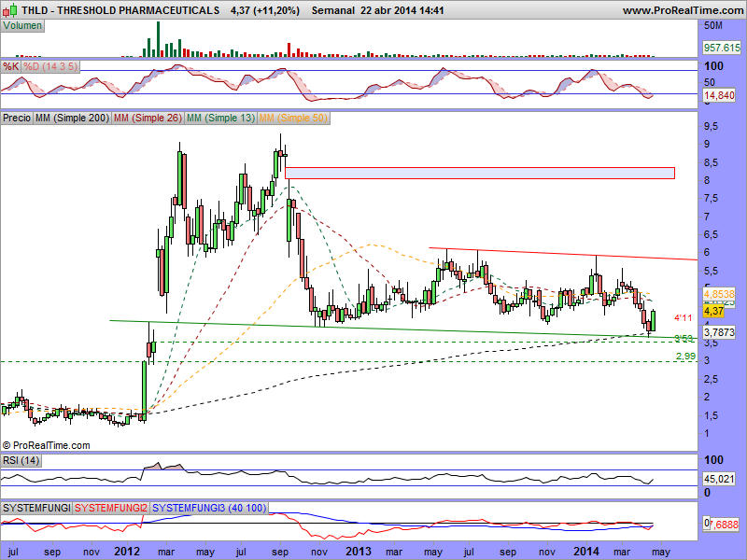The image size is (747, 560).
Task: Click the yellow 4,37 current price tag
Action: (713, 312)
